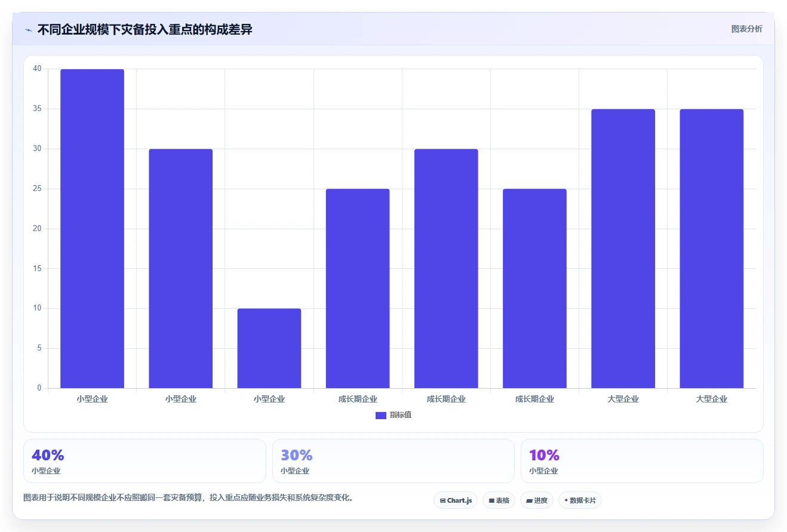Click the title 不同企业规模下灾备投入重点的构成差异
Viewport: 787px width, 532px height.
coord(145,29)
